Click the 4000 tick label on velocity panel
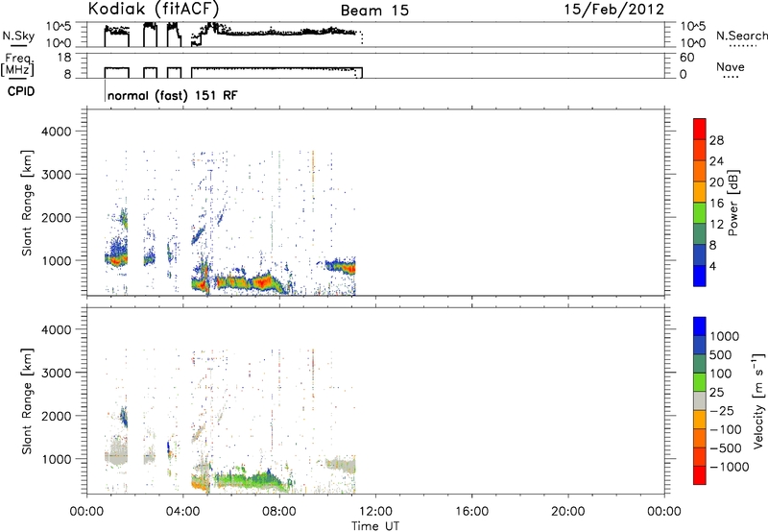Screen dimensions: 768x532 coord(56,329)
